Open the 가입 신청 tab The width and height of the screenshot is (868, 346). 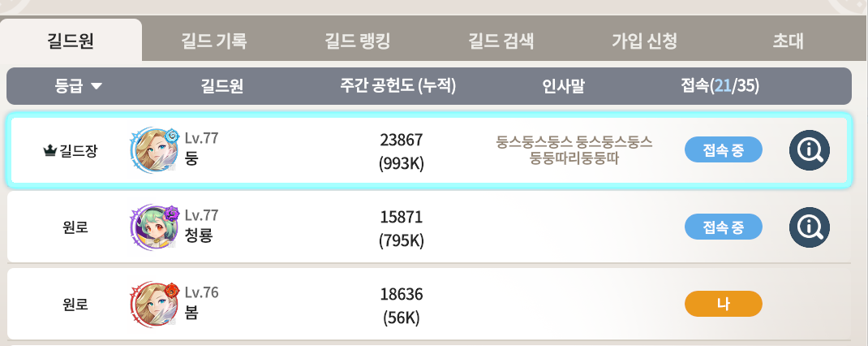click(x=644, y=41)
